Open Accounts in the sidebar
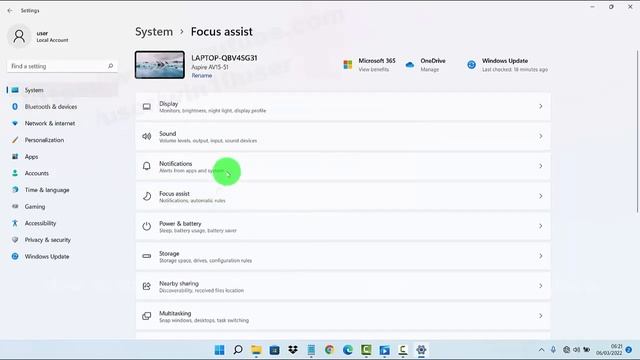Viewport: 640px width, 360px height. click(x=62, y=173)
